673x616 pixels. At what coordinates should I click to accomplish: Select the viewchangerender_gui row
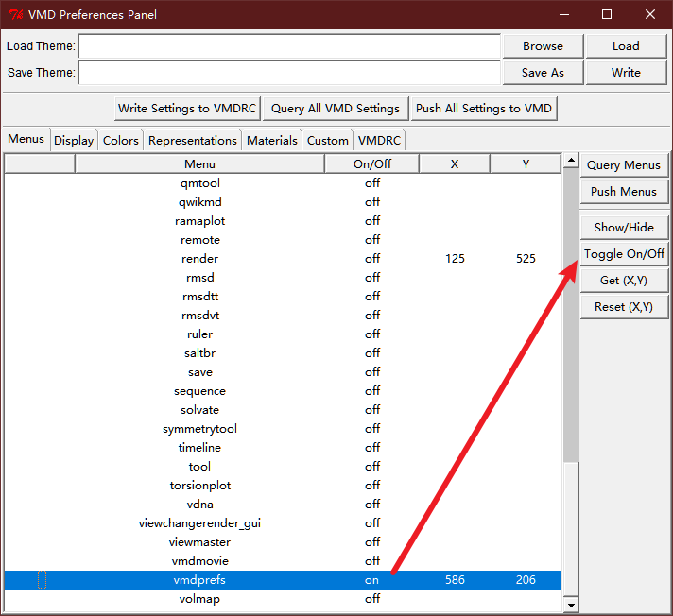pos(283,522)
